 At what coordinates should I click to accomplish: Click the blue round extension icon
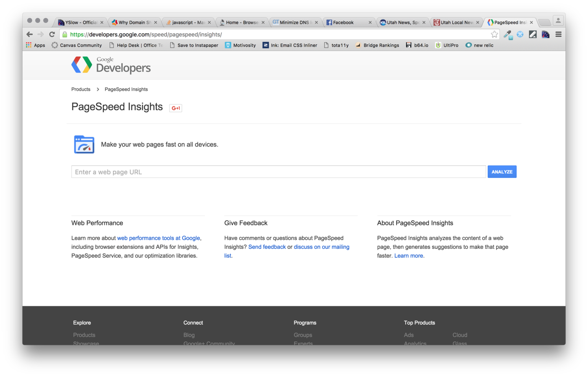tap(520, 34)
